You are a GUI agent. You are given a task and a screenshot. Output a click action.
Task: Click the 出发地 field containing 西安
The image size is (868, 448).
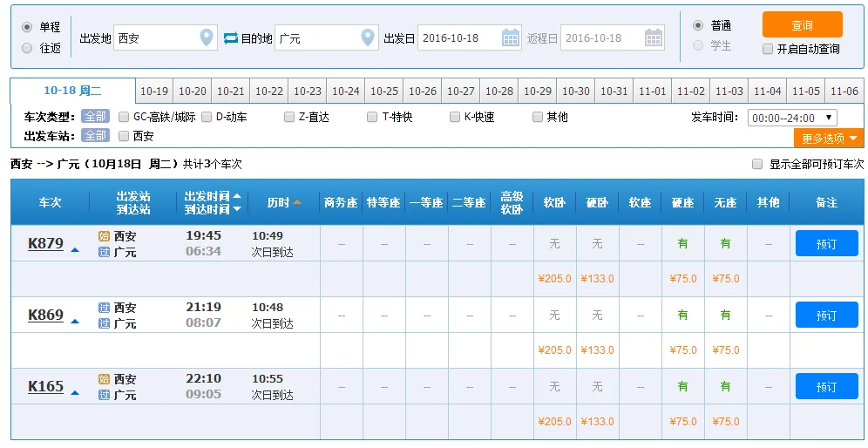click(x=166, y=37)
